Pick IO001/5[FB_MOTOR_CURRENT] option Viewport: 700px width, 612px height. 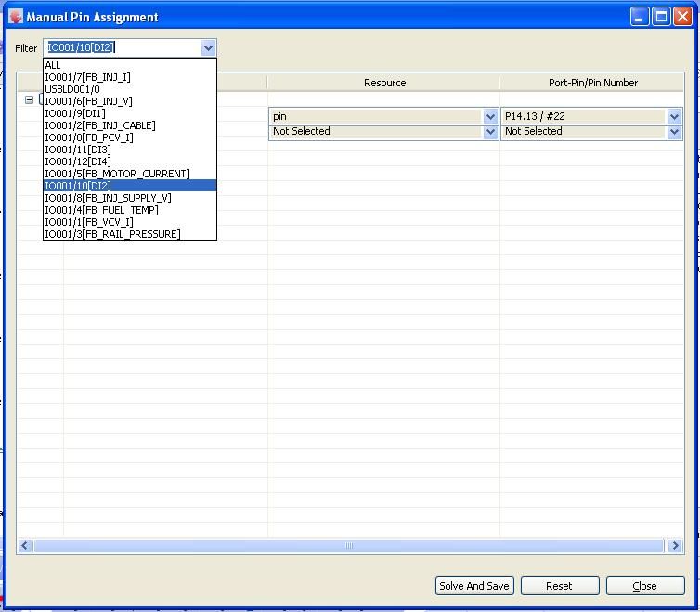(x=130, y=174)
